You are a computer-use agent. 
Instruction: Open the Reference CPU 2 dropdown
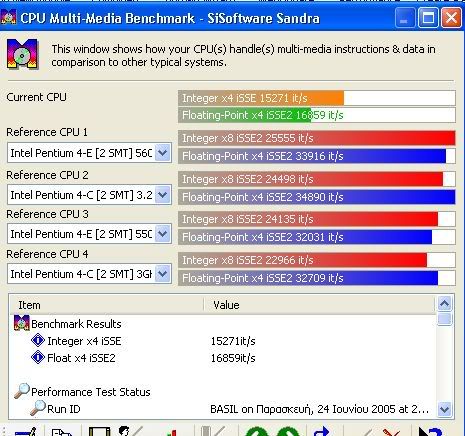(162, 195)
